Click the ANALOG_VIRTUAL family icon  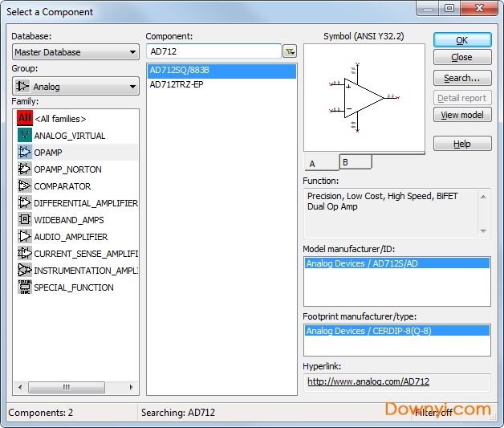tap(24, 136)
